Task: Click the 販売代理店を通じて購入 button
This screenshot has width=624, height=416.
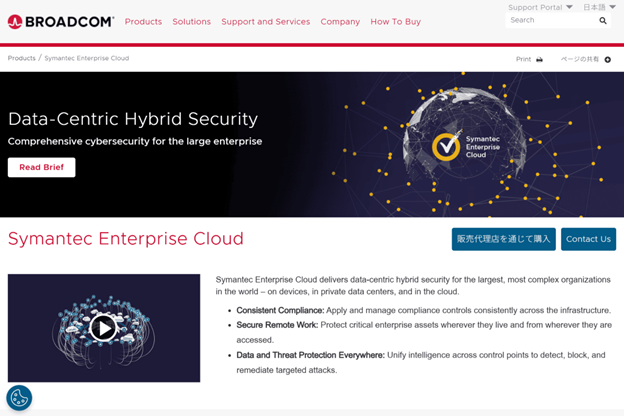Action: (503, 239)
